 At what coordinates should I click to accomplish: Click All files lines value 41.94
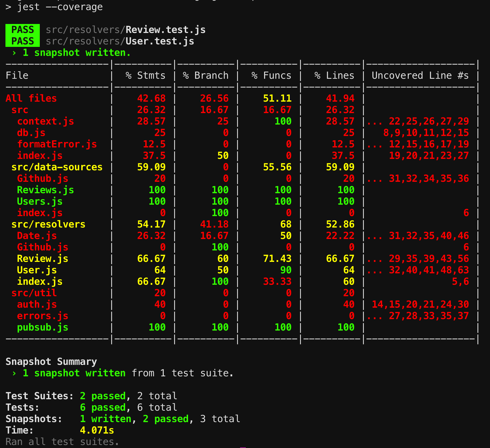[340, 98]
